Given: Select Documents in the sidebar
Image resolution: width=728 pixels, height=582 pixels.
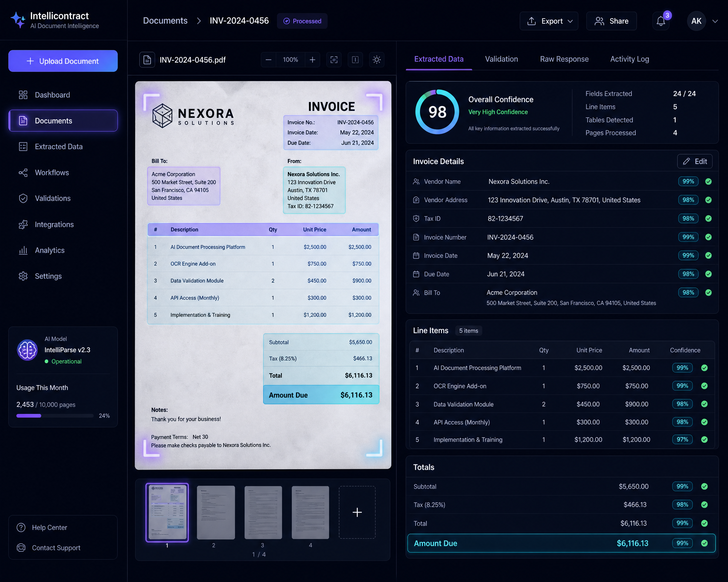Looking at the screenshot, I should tap(63, 121).
